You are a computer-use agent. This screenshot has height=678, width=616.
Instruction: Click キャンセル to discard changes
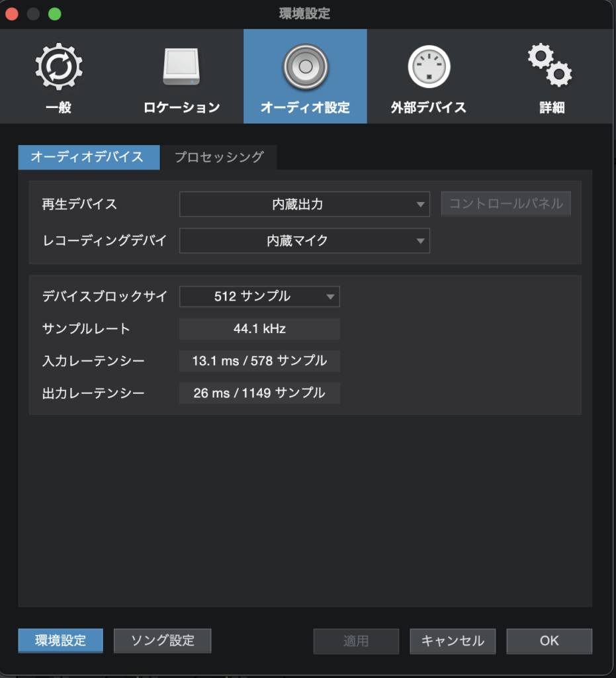click(x=453, y=641)
